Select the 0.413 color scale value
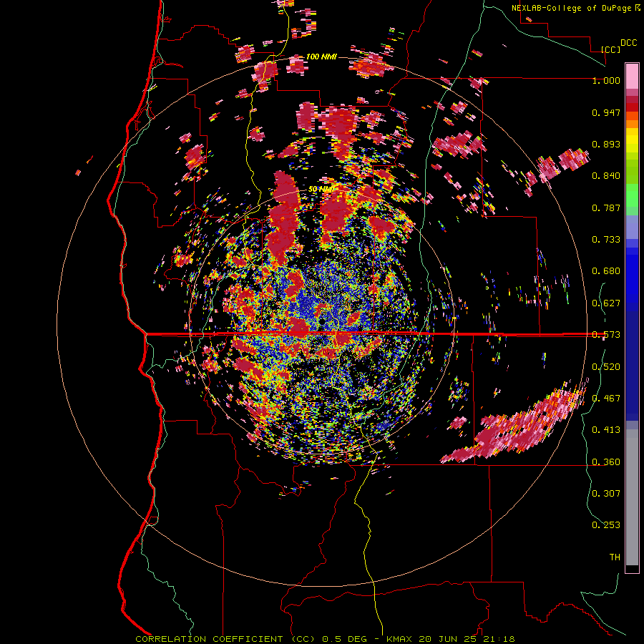 606,430
